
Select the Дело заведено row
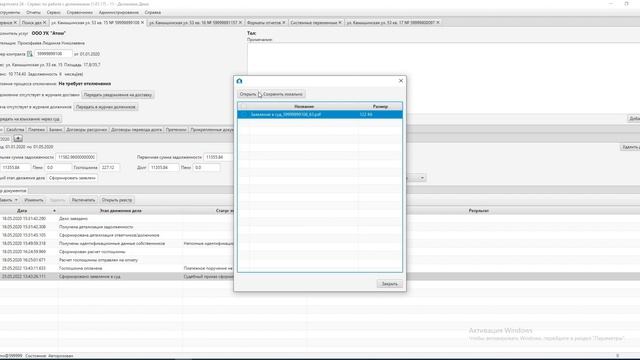(x=116, y=219)
